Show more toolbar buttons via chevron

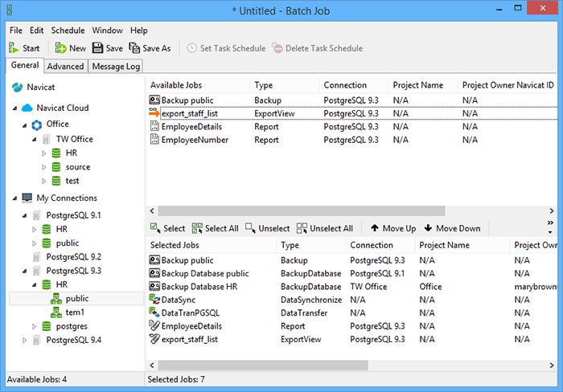(550, 223)
